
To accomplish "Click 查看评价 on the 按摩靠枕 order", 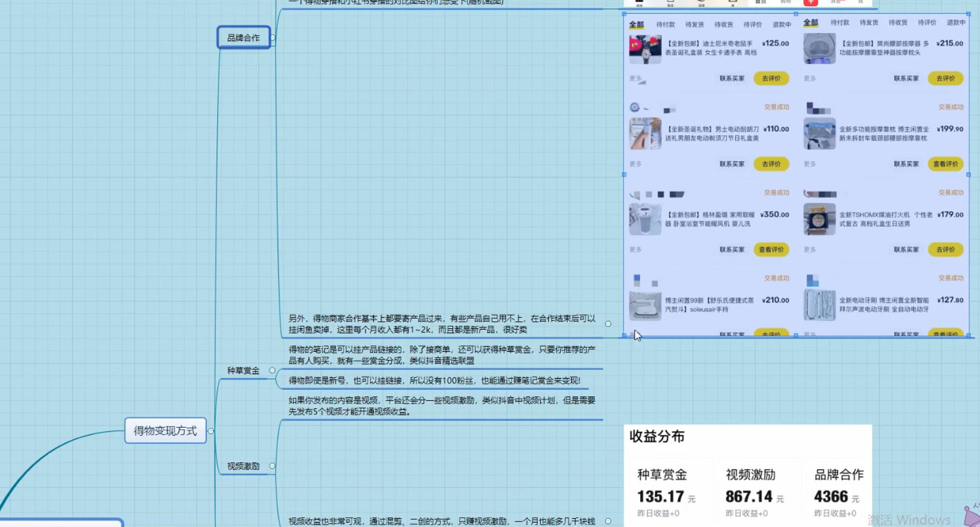I will [x=945, y=164].
